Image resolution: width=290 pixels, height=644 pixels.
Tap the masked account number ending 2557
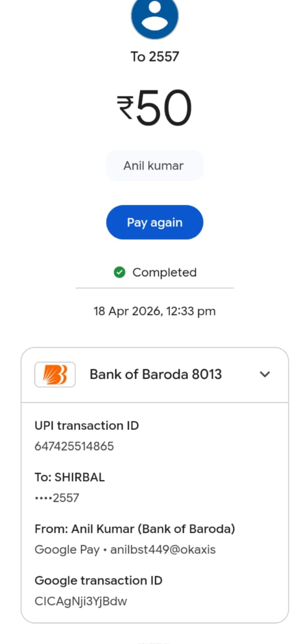pos(57,498)
